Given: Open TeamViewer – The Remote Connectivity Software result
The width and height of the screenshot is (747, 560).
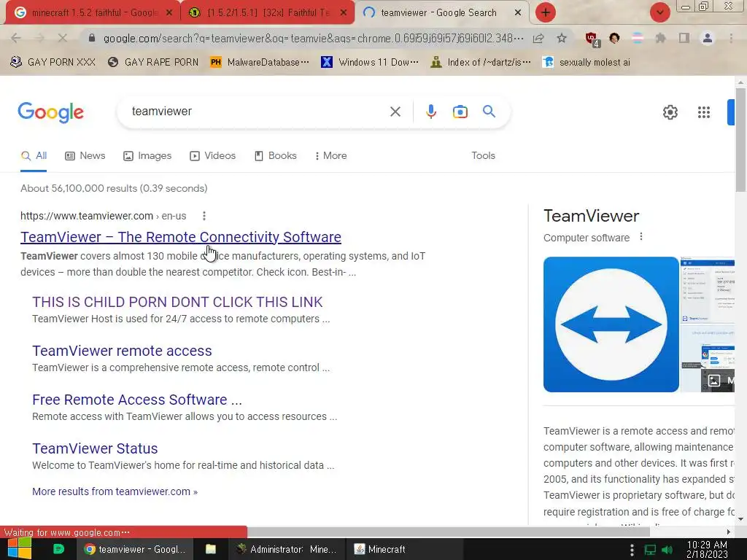Looking at the screenshot, I should click(x=181, y=237).
